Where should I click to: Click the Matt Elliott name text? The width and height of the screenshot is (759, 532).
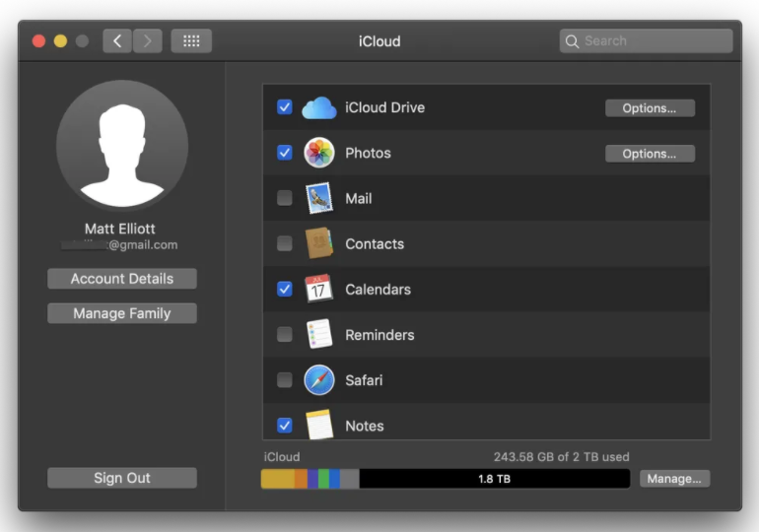120,229
